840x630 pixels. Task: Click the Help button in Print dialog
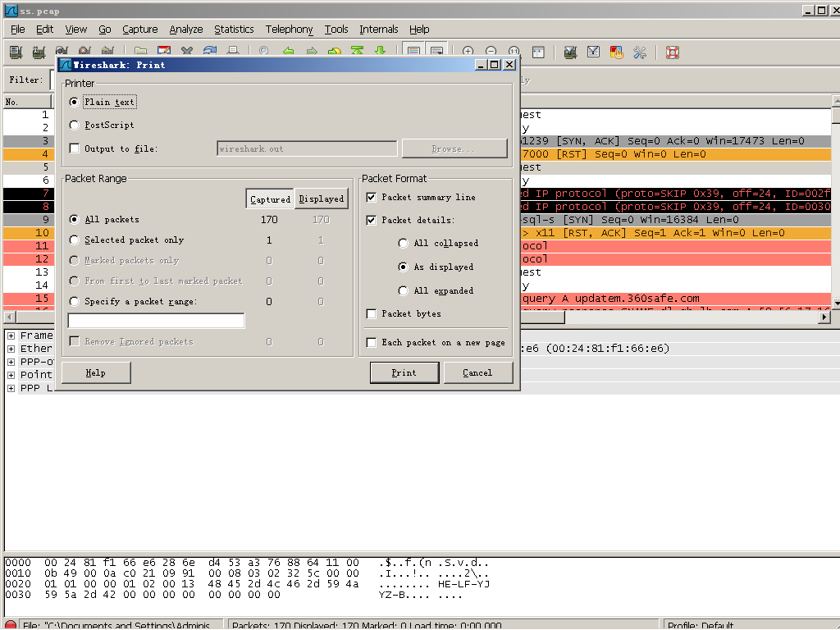tap(96, 373)
